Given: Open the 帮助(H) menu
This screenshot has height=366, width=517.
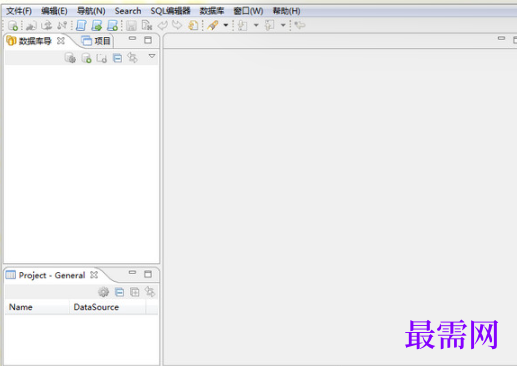Looking at the screenshot, I should click(287, 11).
